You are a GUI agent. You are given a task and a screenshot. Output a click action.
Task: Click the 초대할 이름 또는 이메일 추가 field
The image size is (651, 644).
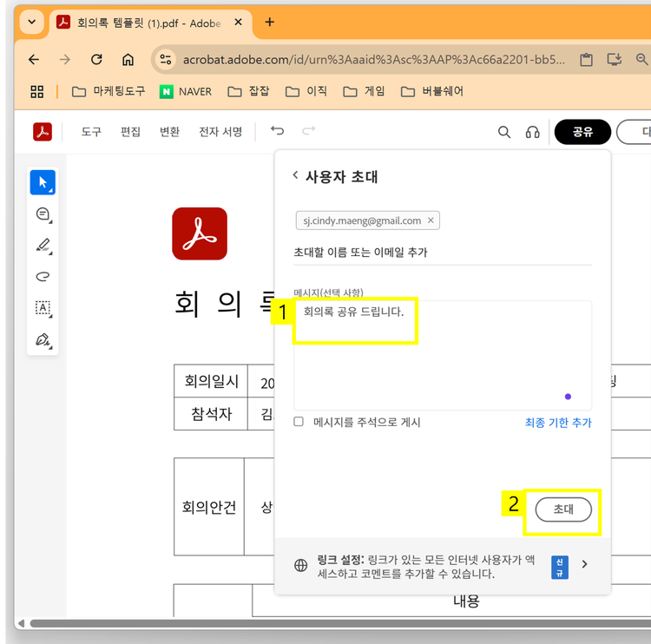(x=443, y=253)
